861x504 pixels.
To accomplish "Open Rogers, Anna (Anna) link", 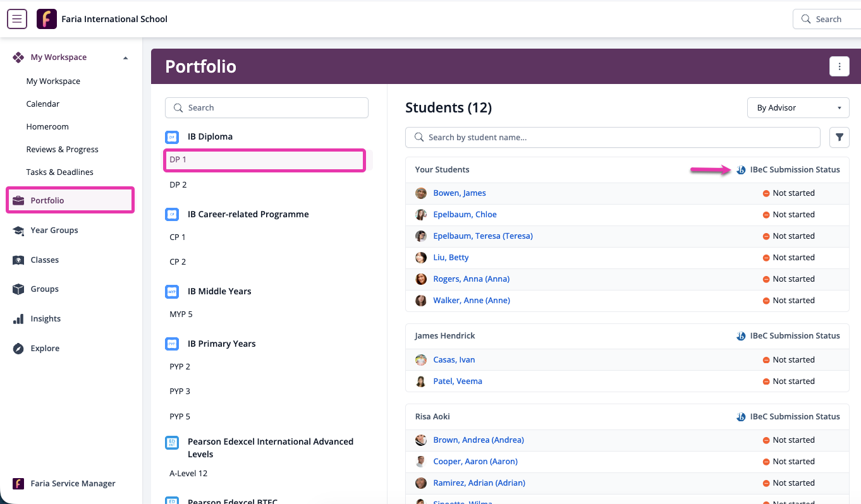I will coord(472,279).
